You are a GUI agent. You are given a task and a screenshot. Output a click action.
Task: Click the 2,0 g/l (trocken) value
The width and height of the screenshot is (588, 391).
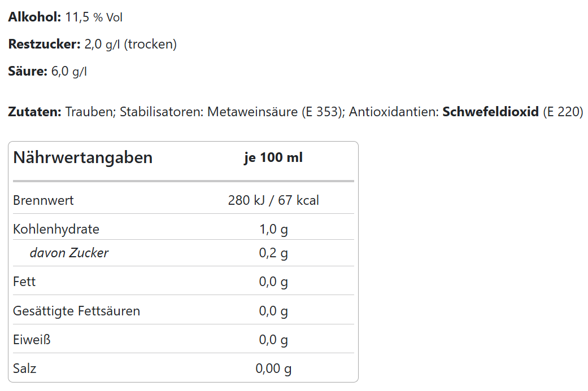(130, 45)
